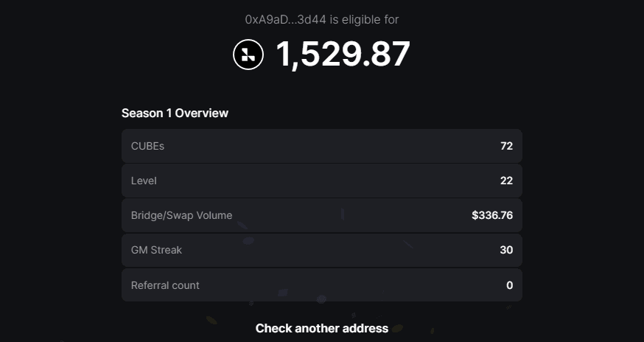Click the CUBEs row label

[147, 146]
